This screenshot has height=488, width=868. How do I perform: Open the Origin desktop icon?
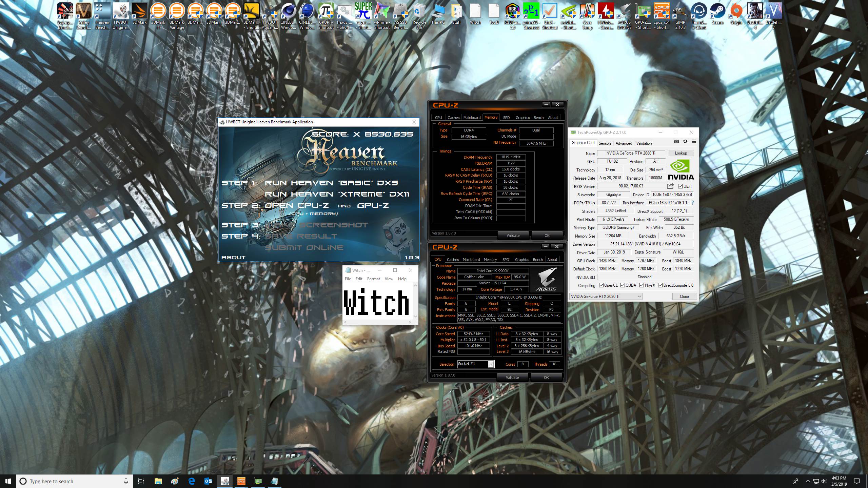click(x=736, y=14)
